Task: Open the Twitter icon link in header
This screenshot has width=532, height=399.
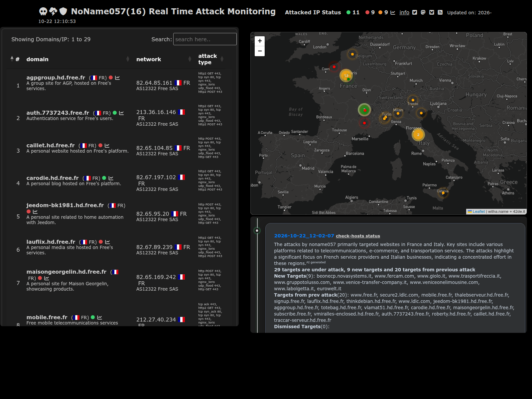Action: click(x=415, y=12)
